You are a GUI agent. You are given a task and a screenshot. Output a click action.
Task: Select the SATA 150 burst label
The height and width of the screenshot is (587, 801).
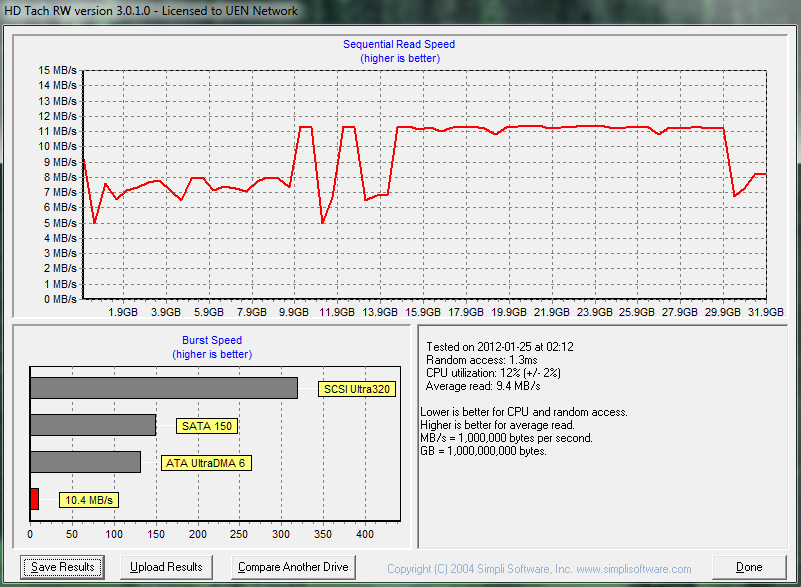coord(207,426)
